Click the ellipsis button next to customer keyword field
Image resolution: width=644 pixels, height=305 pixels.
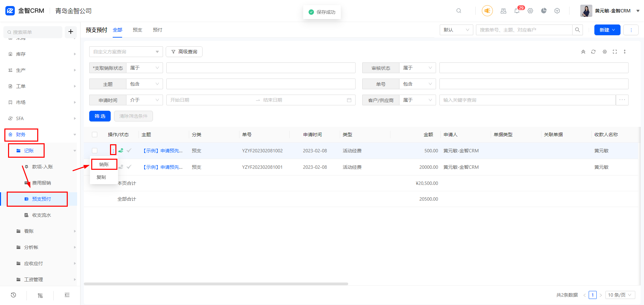point(622,100)
